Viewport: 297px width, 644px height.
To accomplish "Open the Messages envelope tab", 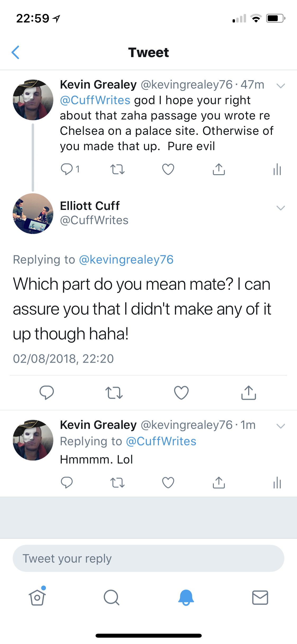I will [260, 597].
